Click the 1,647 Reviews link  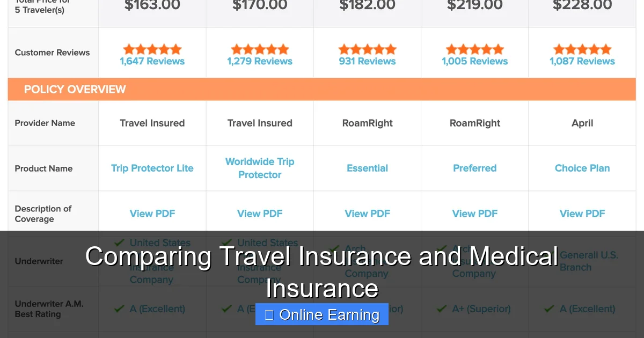pos(152,61)
